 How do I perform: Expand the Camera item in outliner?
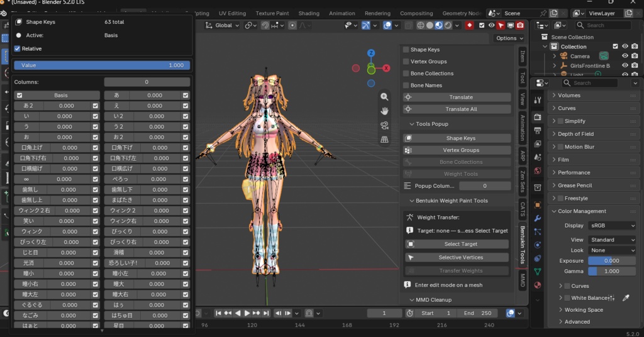pyautogui.click(x=554, y=56)
